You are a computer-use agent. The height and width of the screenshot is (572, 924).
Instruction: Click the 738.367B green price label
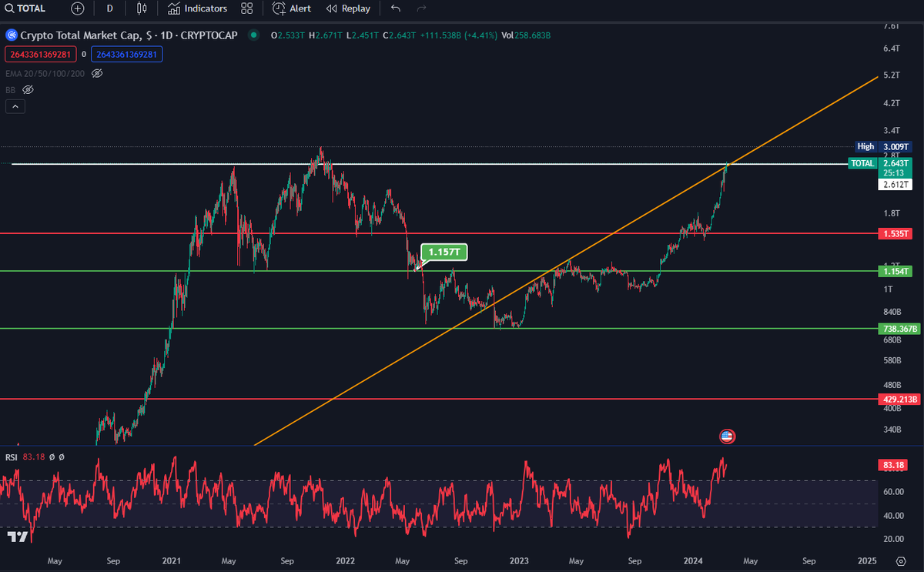tap(899, 329)
